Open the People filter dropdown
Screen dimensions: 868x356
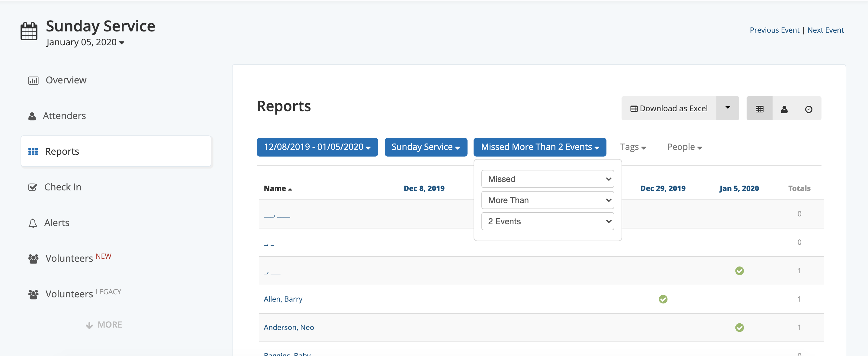point(684,147)
